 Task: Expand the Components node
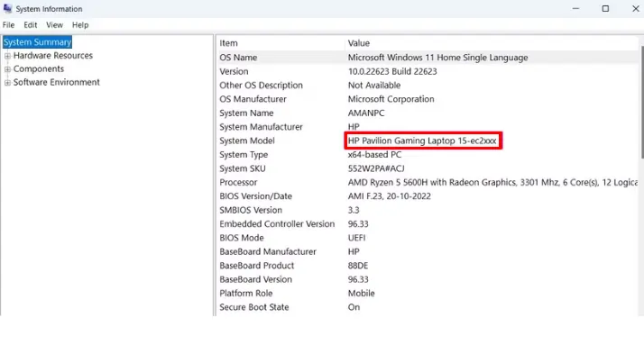point(7,69)
